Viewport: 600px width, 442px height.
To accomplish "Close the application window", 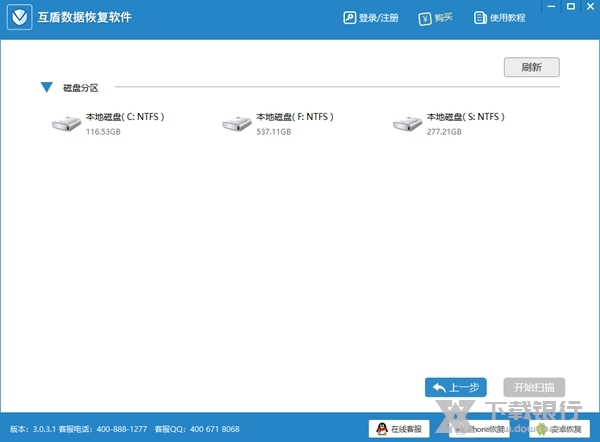I will click(x=590, y=7).
